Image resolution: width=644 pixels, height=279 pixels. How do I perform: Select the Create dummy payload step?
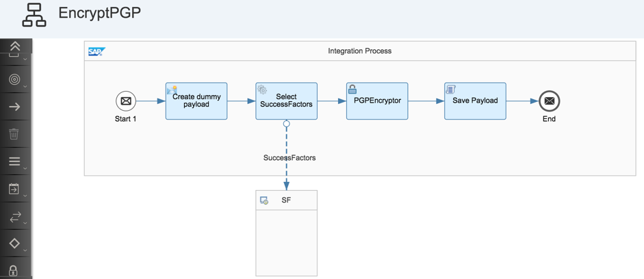196,101
